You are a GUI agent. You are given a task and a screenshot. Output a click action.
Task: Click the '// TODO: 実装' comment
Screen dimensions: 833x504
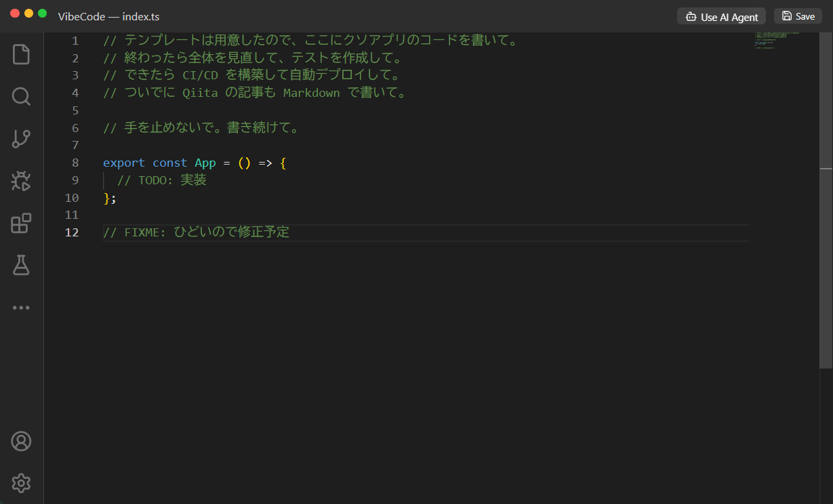tap(162, 180)
